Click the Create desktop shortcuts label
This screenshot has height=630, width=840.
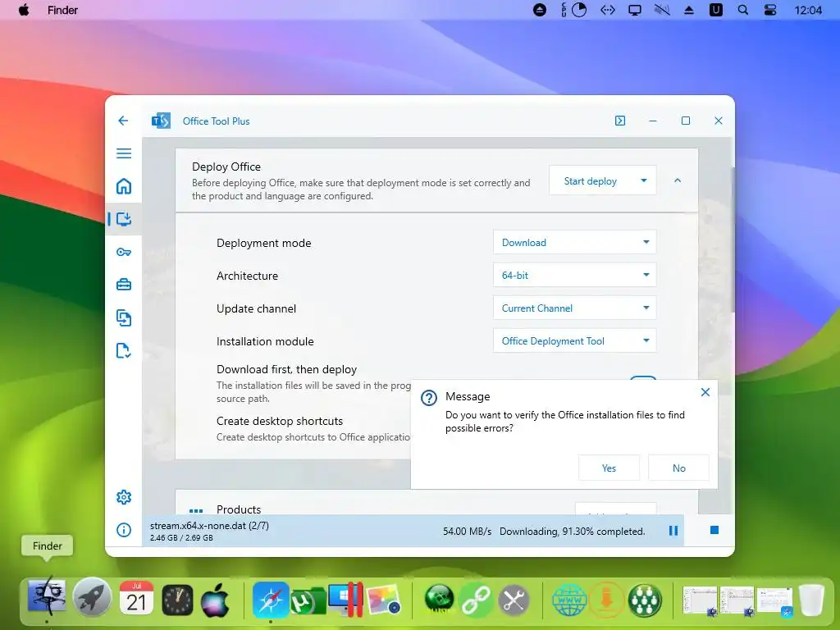pyautogui.click(x=280, y=421)
